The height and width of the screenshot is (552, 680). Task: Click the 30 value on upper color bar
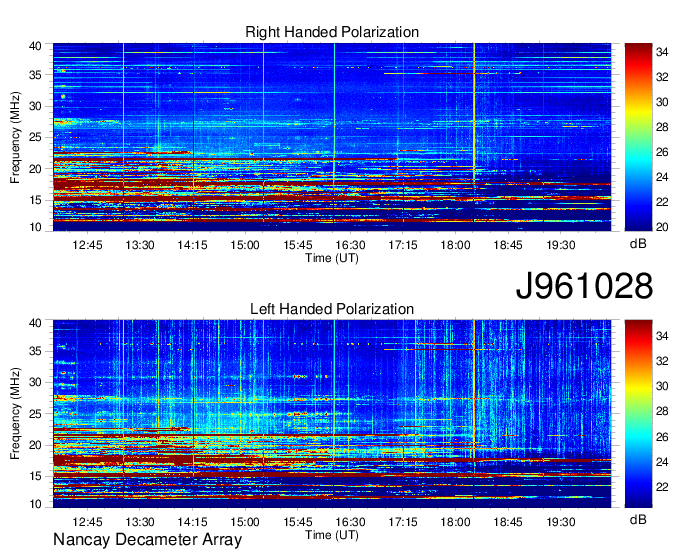[x=662, y=102]
